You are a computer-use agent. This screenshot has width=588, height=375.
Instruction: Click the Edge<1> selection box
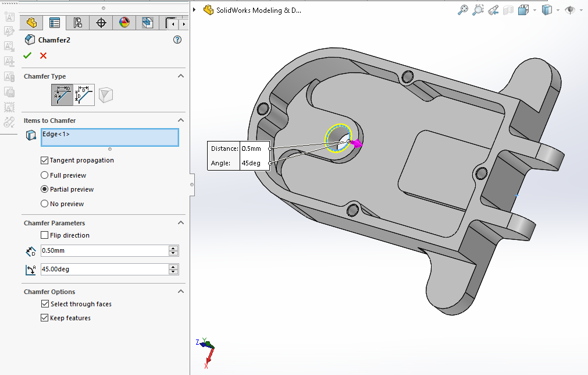point(110,137)
